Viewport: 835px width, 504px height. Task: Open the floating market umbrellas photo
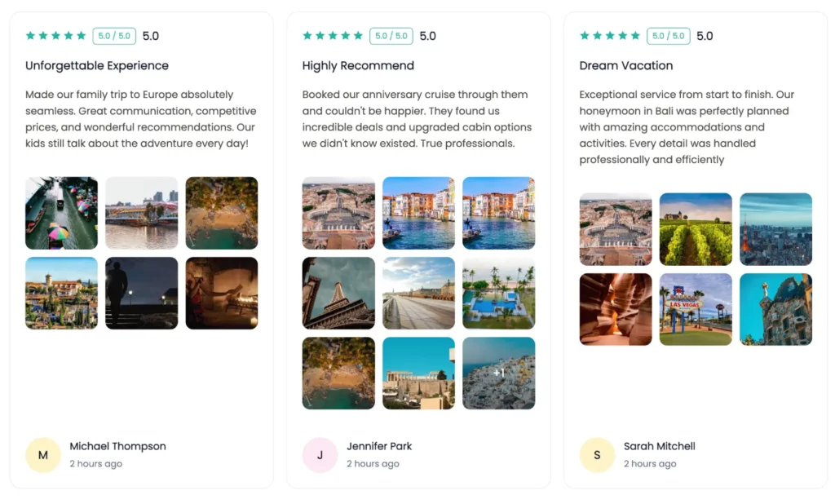(62, 213)
